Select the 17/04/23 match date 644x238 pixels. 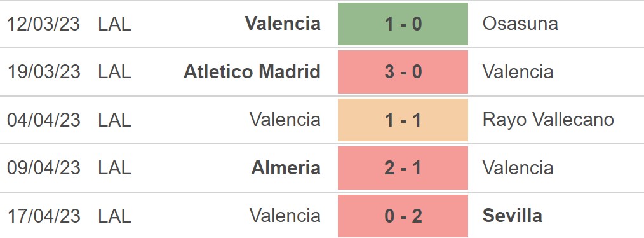[x=44, y=216]
